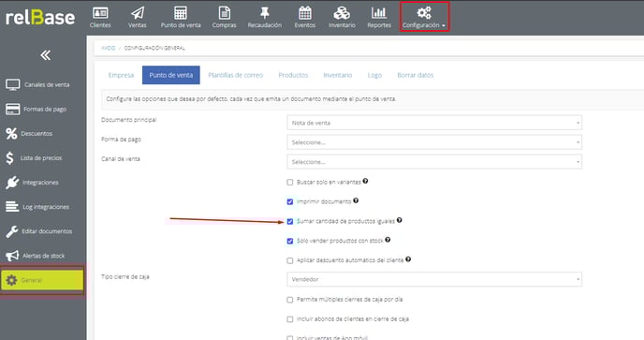Open Canales de venta monitor icon
The height and width of the screenshot is (340, 644).
[13, 84]
